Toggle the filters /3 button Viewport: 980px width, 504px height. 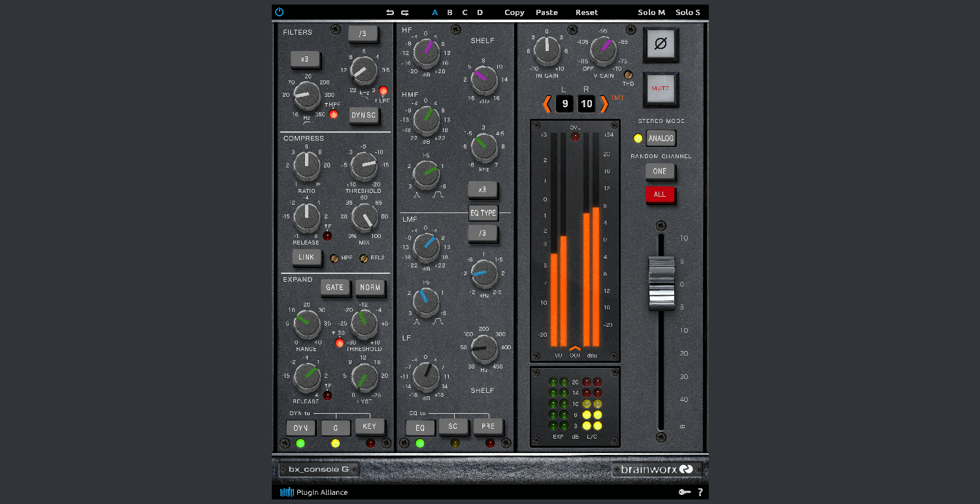point(362,33)
